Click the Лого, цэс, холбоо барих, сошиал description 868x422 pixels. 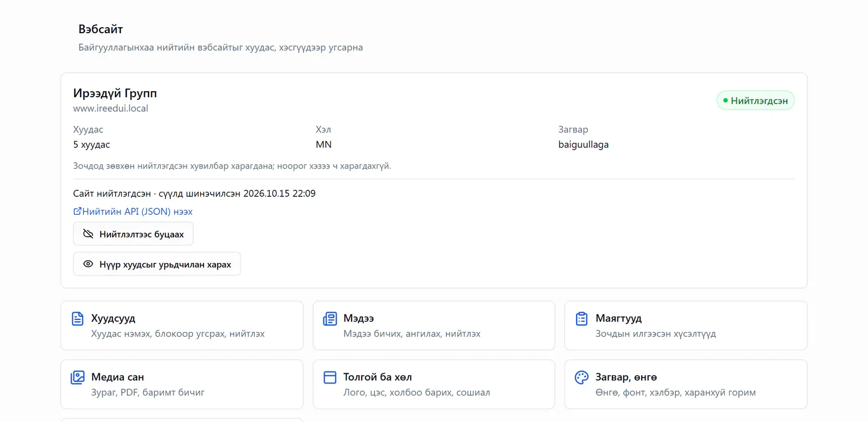click(417, 392)
